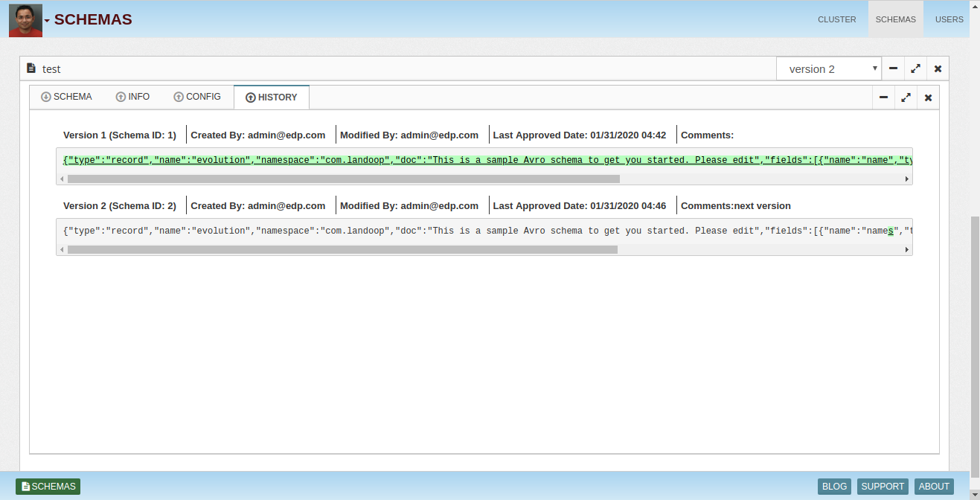
Task: Click the document icon next to test
Action: click(x=31, y=68)
